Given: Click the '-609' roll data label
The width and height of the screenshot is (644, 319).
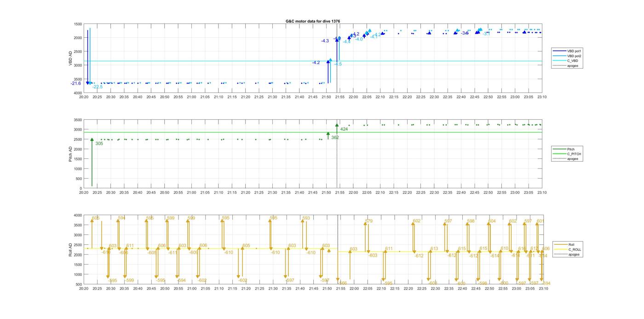Looking at the screenshot, I should pyautogui.click(x=194, y=253).
